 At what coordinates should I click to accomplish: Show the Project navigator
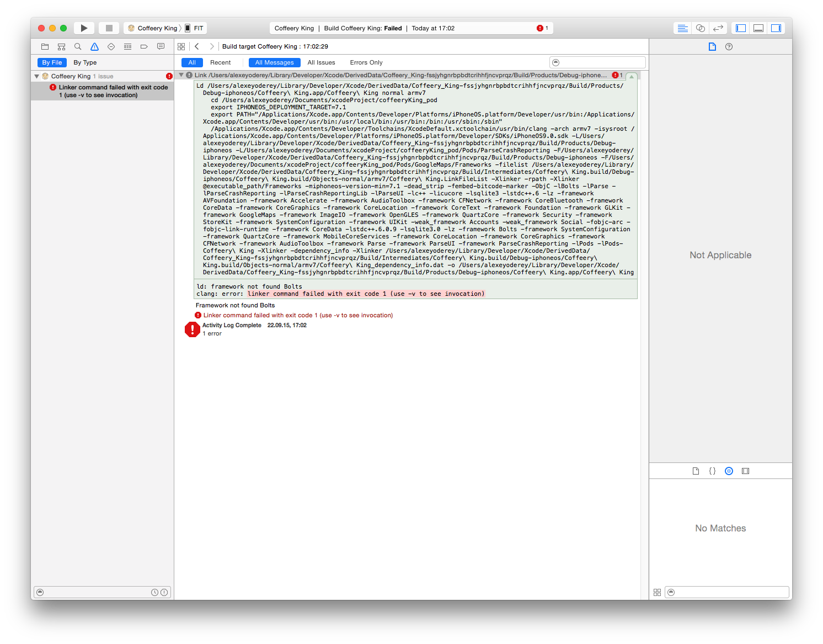(x=45, y=47)
